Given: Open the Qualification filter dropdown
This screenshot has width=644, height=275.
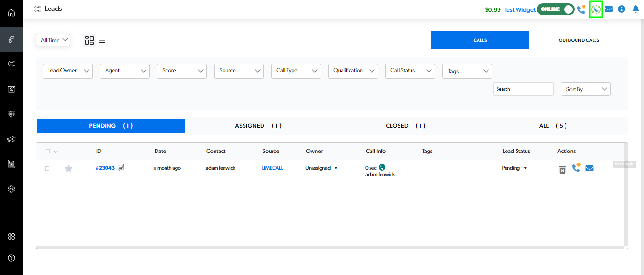Looking at the screenshot, I should (353, 71).
